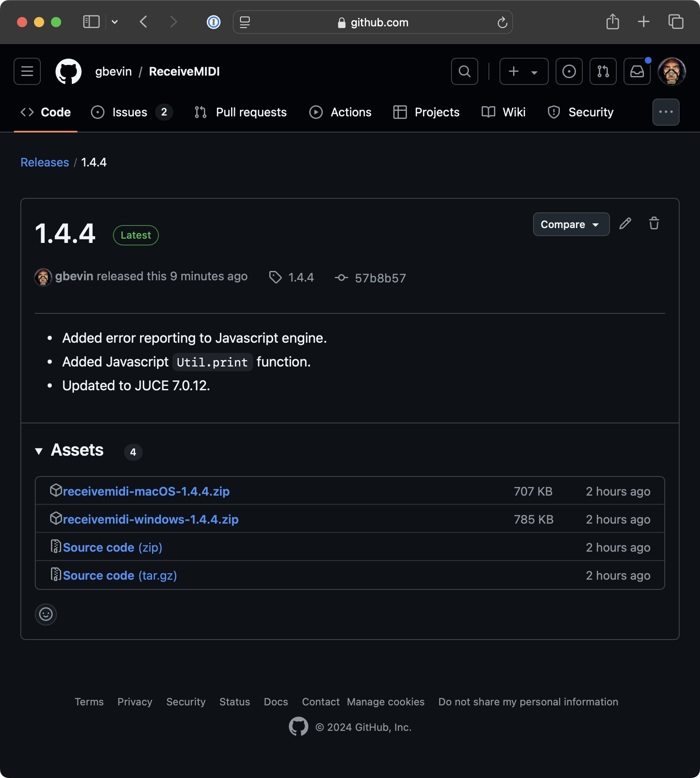700x778 pixels.
Task: Switch to the Wiki tab
Action: point(504,112)
